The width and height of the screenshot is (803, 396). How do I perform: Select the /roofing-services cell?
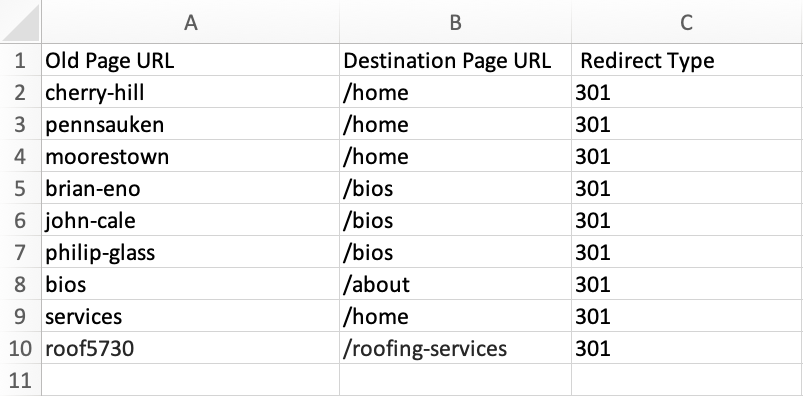click(455, 348)
